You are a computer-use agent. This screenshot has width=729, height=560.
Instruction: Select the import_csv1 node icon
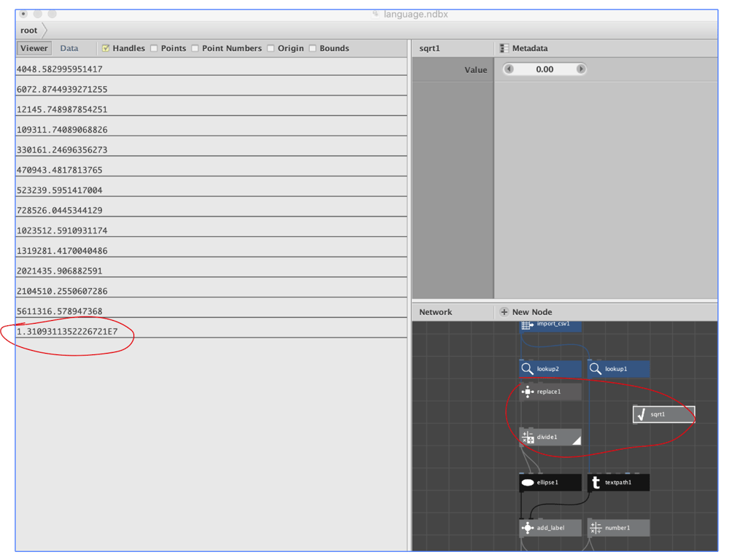tap(527, 325)
